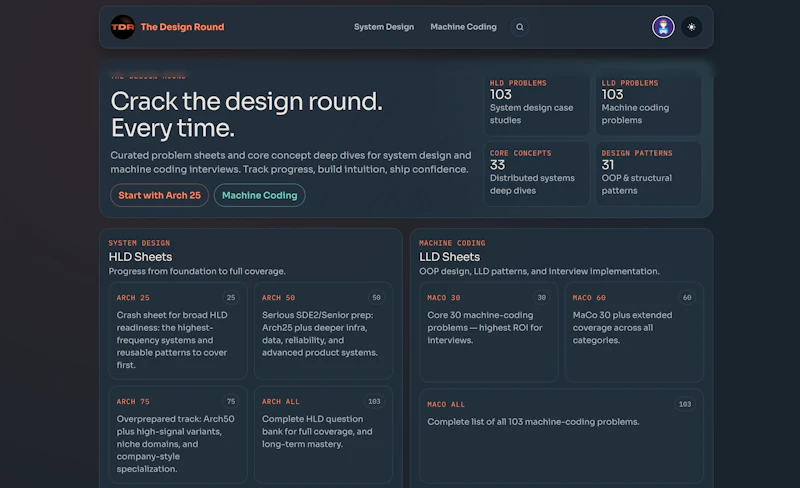The width and height of the screenshot is (800, 488).
Task: Open the MACO 60 sheet card
Action: (x=634, y=332)
